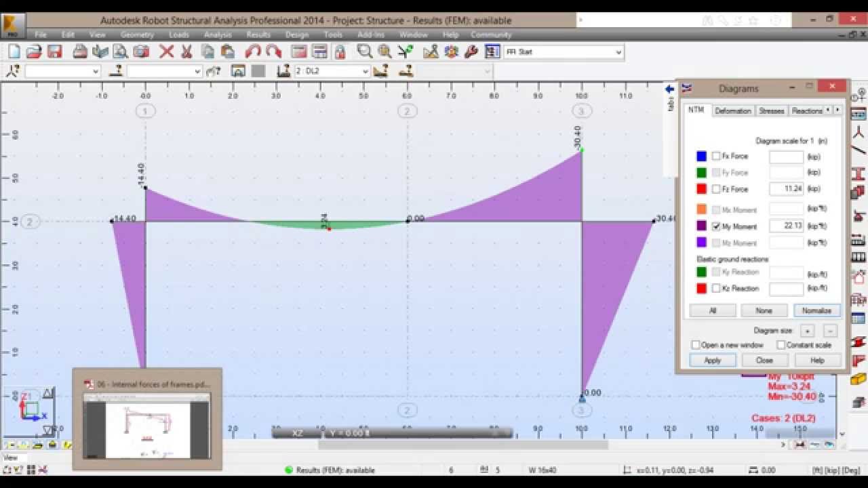This screenshot has height=488, width=868.
Task: Click the blue Fx Force color swatch
Action: click(x=701, y=156)
